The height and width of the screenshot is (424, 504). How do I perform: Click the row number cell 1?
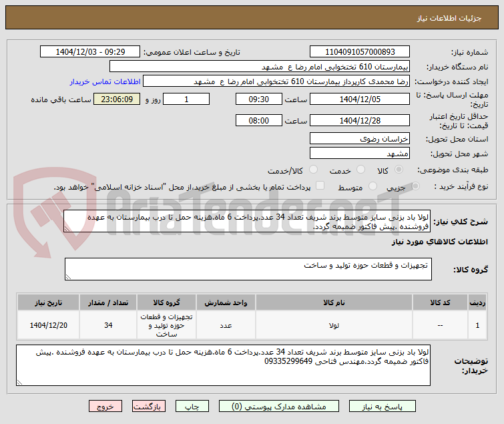pyautogui.click(x=477, y=325)
